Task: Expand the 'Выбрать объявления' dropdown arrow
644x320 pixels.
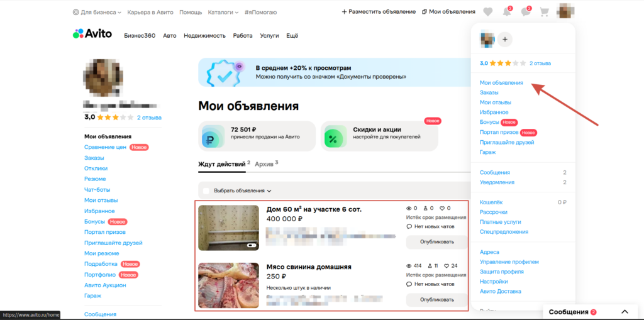Action: pyautogui.click(x=269, y=190)
